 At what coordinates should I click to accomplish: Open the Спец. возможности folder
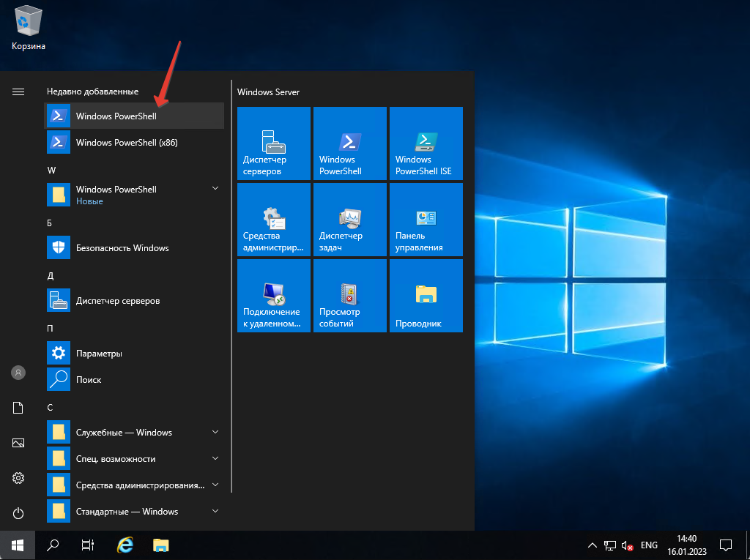134,458
